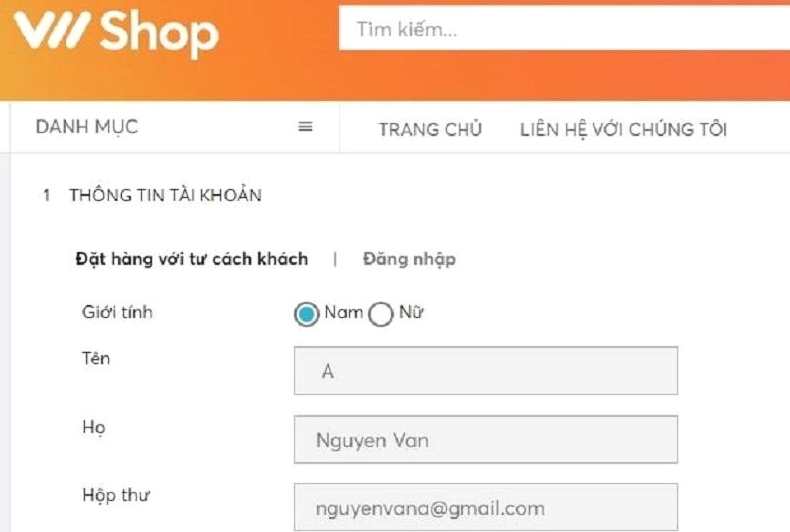Select the Nam gender radio button
This screenshot has height=532, width=790.
tap(306, 314)
